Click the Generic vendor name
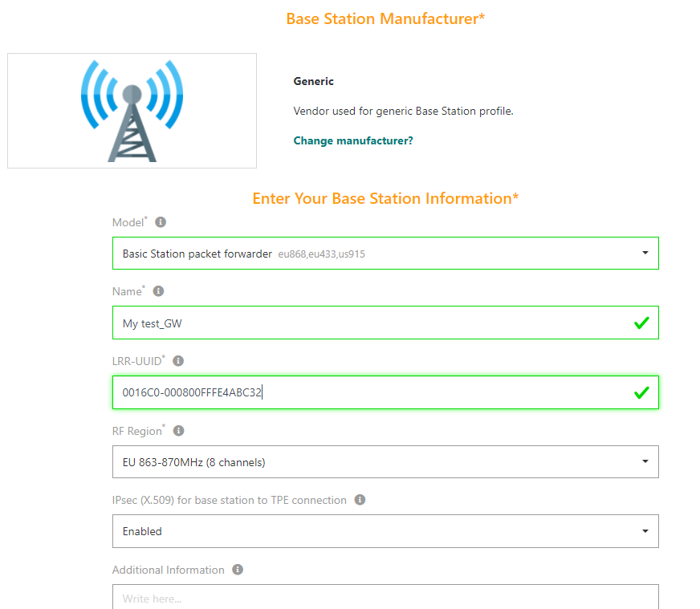This screenshot has height=609, width=700. pos(314,82)
